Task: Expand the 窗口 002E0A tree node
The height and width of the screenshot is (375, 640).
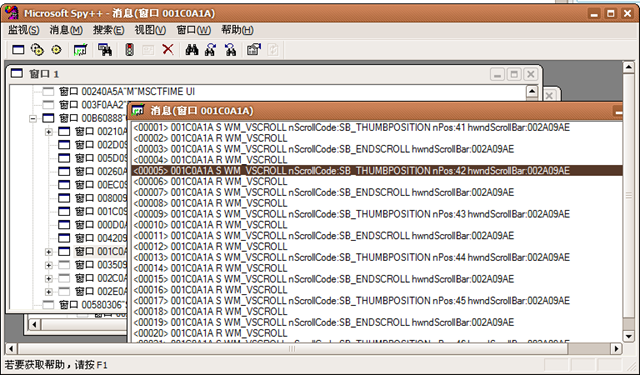Action: pyautogui.click(x=49, y=292)
